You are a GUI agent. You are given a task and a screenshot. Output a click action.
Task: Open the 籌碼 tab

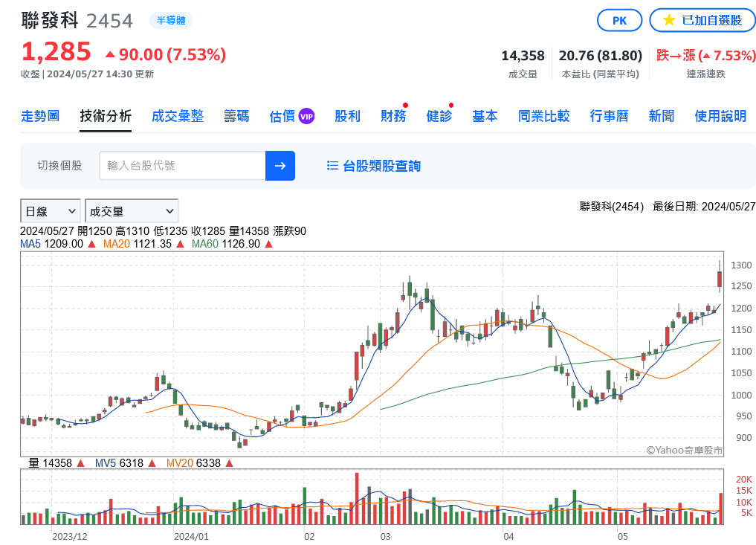[236, 116]
